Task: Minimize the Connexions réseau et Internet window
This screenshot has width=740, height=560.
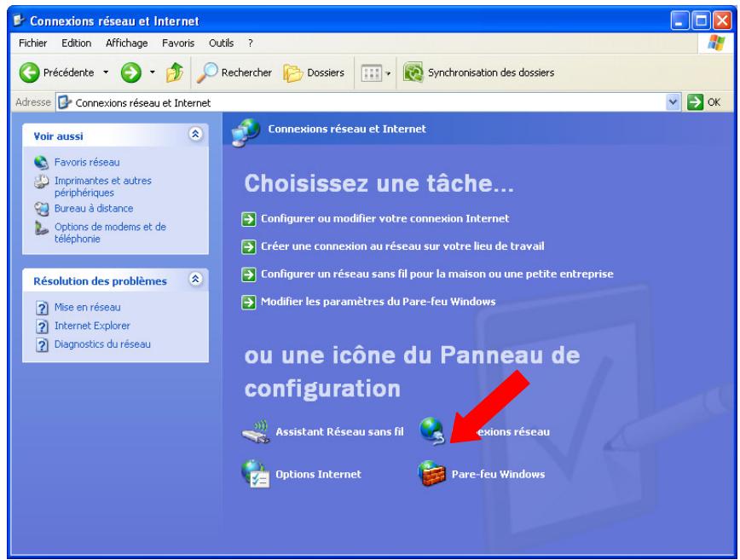Action: 679,20
